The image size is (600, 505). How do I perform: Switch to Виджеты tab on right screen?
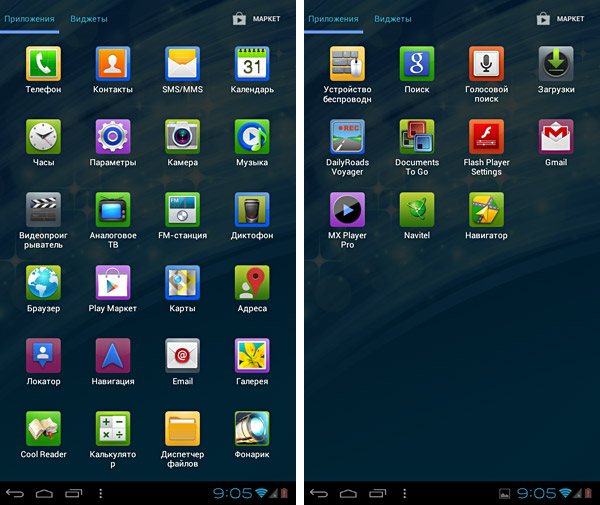(393, 19)
